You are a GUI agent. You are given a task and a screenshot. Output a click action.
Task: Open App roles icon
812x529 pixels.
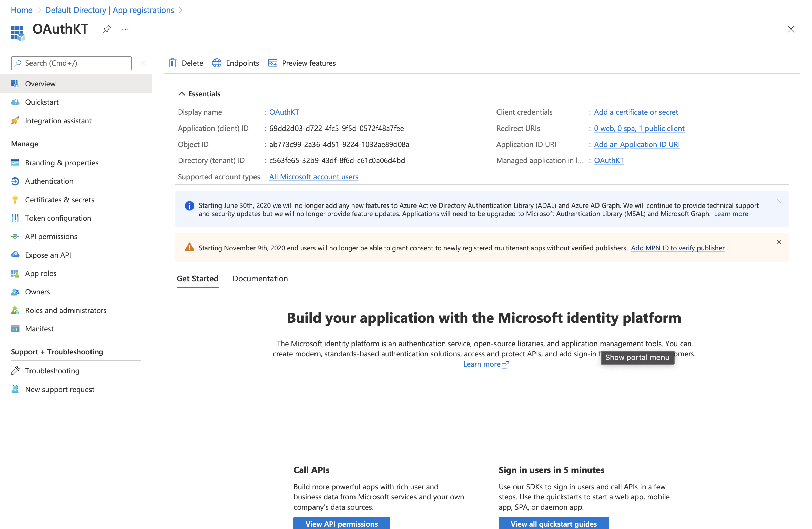tap(15, 273)
